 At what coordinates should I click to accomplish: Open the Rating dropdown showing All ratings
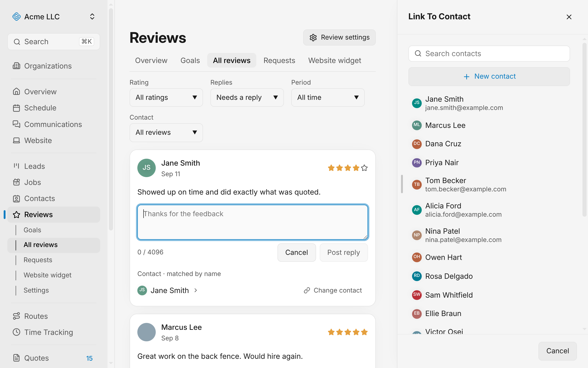tap(166, 97)
